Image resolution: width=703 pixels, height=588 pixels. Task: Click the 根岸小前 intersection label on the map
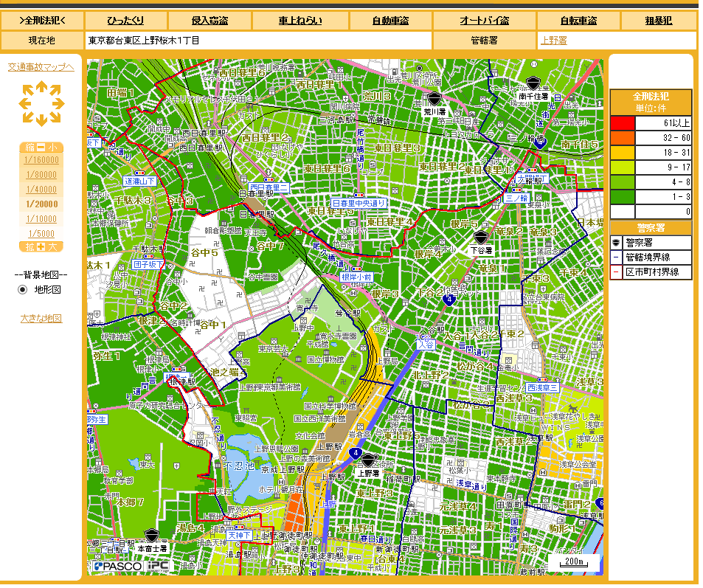point(356,277)
